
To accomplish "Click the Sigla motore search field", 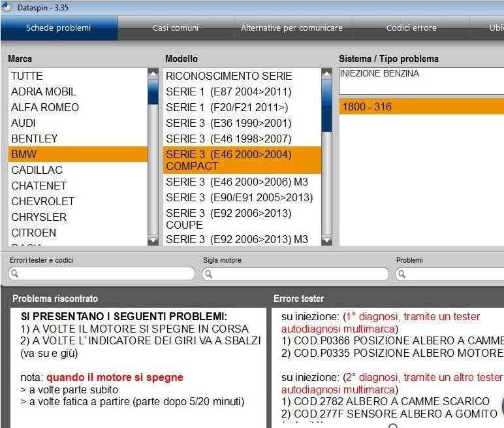I will [x=295, y=274].
